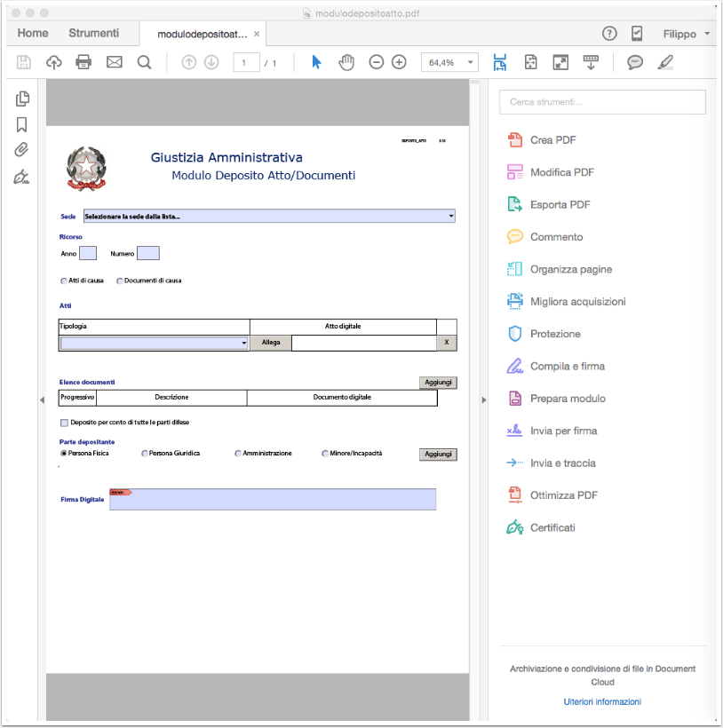
Task: Open the Ulteriori informazioni link
Action: (x=602, y=701)
